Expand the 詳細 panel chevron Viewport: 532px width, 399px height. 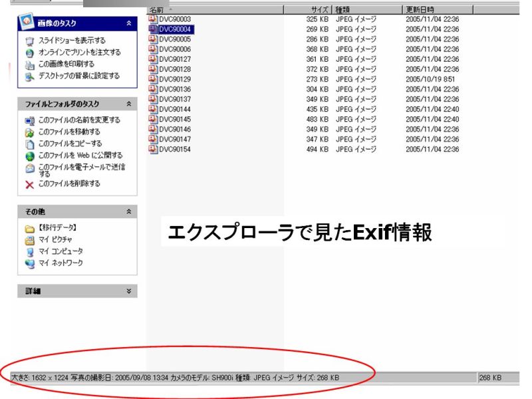(x=129, y=291)
